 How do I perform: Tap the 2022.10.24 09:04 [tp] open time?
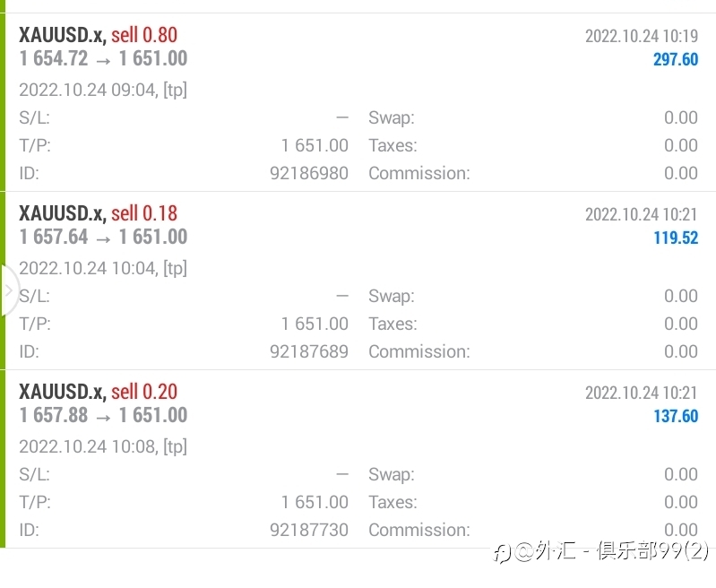(103, 90)
